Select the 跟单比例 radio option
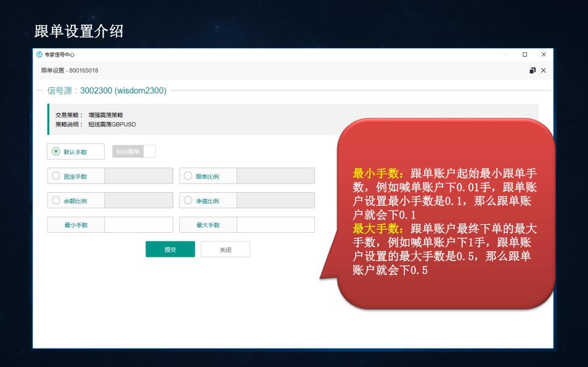The width and height of the screenshot is (588, 367). point(188,176)
